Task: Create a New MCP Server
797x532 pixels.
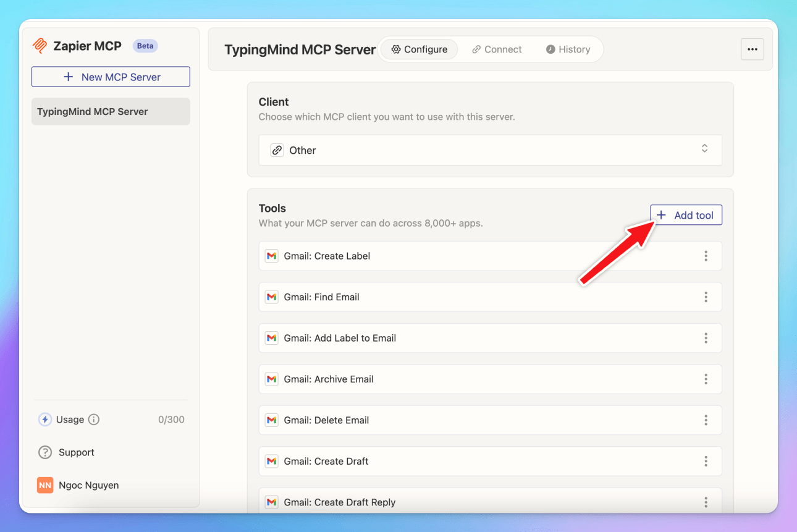Action: (111, 77)
